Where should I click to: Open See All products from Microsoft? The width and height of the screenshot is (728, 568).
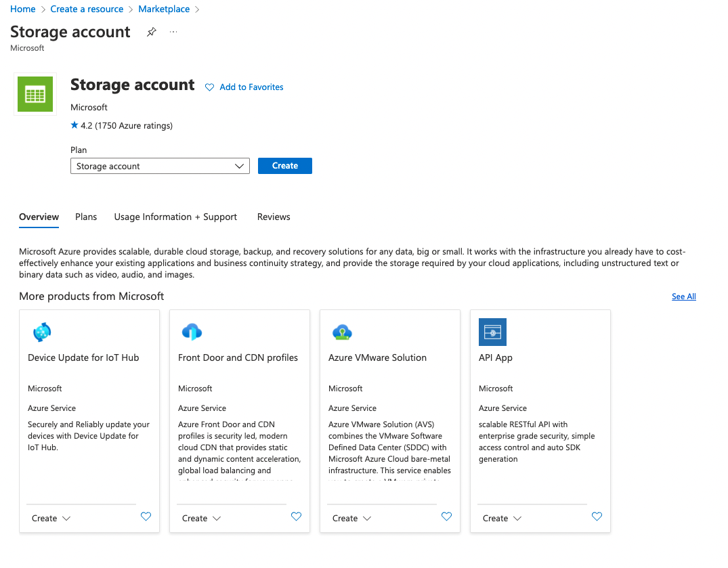pos(683,296)
